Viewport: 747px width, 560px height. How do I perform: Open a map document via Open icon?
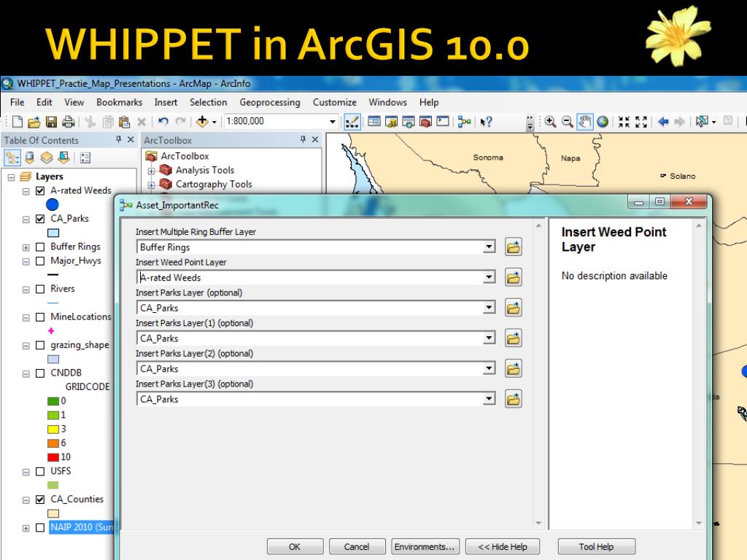(x=34, y=122)
